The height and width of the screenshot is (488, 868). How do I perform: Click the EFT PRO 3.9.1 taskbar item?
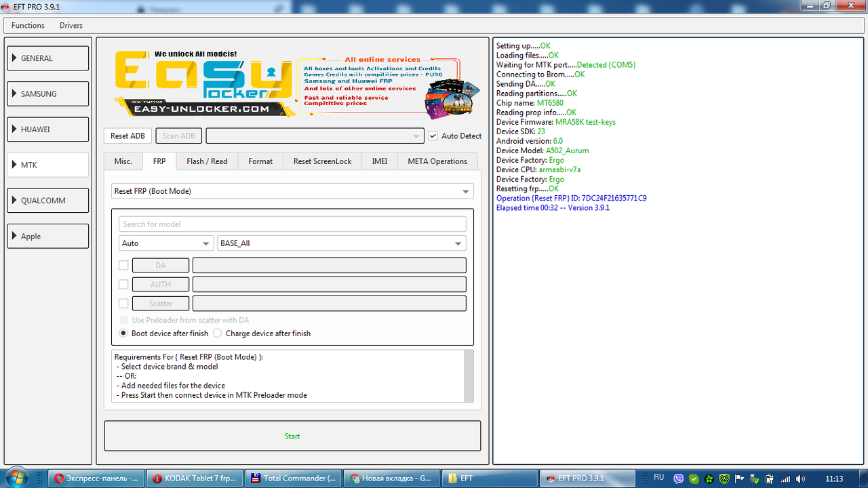pyautogui.click(x=587, y=478)
